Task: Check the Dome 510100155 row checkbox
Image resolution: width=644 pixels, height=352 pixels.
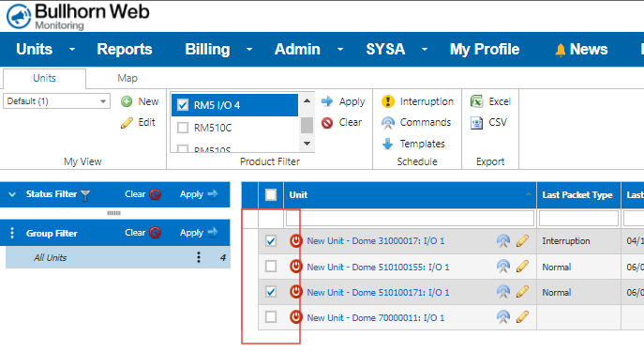Action: pyautogui.click(x=271, y=267)
